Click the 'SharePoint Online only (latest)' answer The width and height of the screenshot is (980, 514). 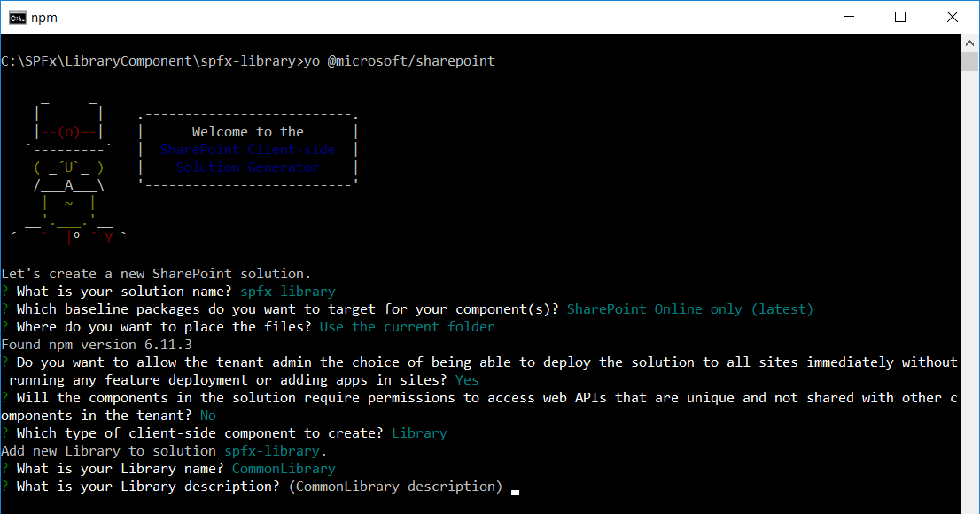point(689,309)
